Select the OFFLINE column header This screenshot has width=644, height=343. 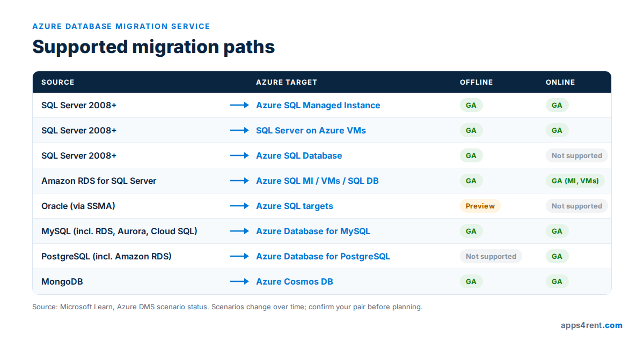point(476,82)
